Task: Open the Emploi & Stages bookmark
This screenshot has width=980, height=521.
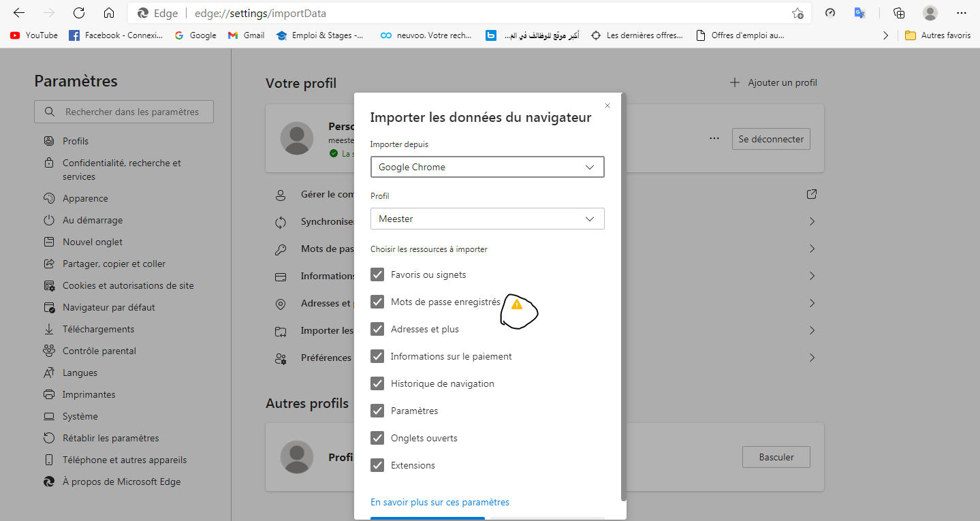Action: tap(320, 35)
